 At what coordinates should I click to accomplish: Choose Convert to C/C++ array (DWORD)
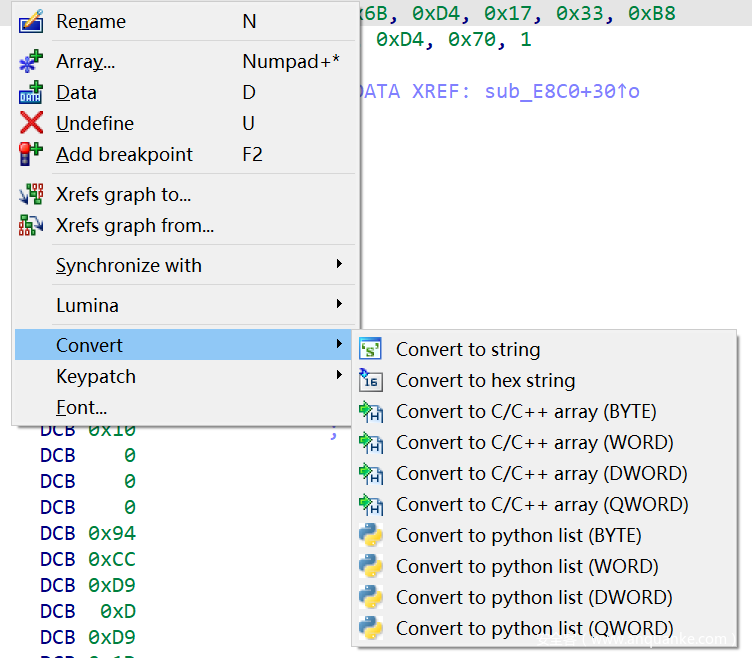click(541, 474)
